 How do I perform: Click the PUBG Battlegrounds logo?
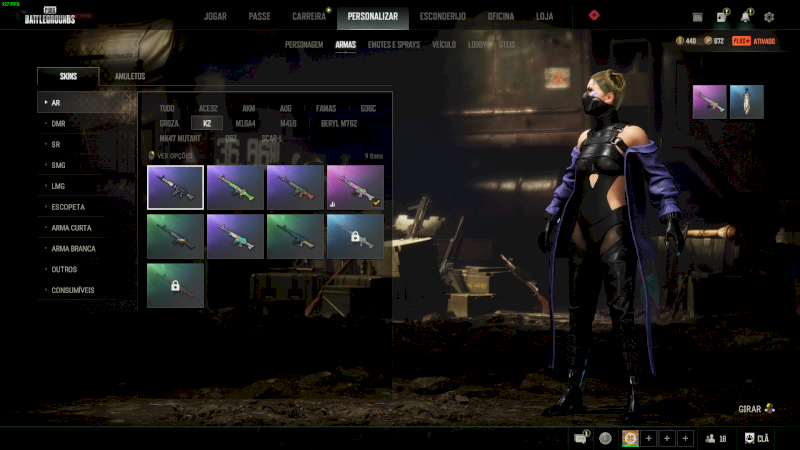49,16
